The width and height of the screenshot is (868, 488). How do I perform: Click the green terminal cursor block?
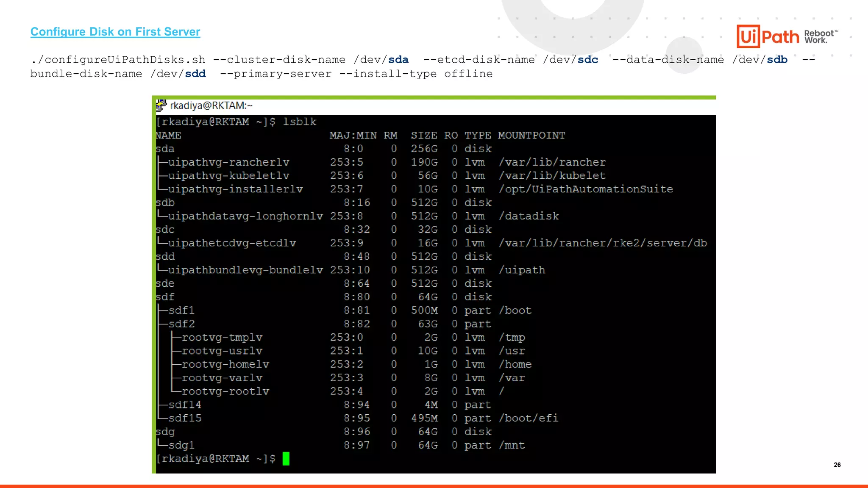click(x=286, y=459)
